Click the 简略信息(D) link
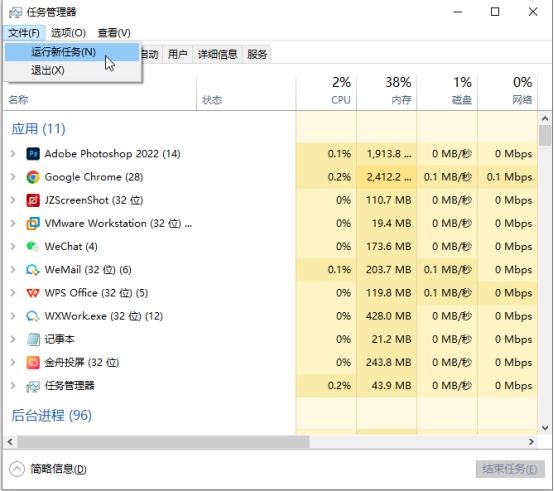Viewport: 554px width, 491px height. tap(58, 469)
